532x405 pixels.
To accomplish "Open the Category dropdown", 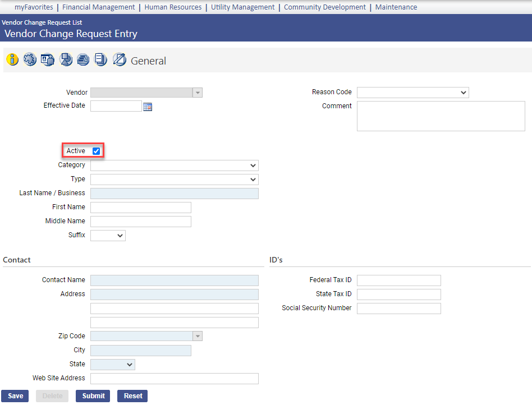I will 174,165.
